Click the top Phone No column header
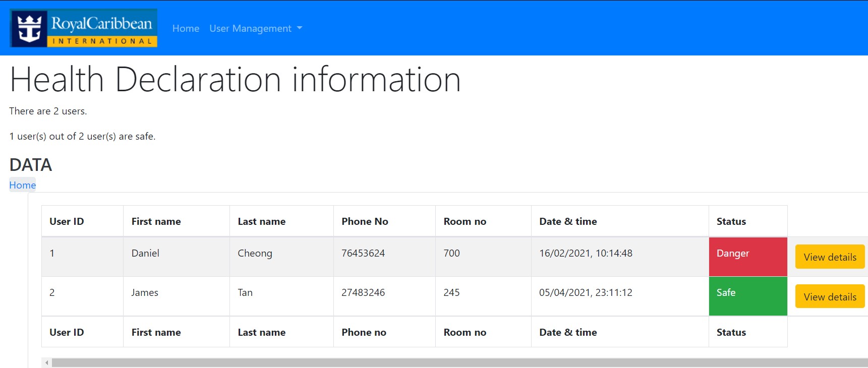Screen dimensions: 868x368 point(365,221)
